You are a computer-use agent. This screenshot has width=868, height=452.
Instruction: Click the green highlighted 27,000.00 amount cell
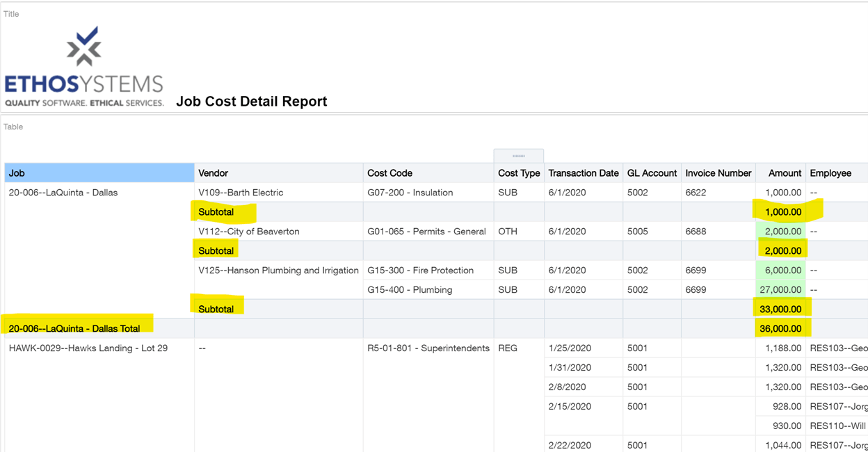pos(780,290)
